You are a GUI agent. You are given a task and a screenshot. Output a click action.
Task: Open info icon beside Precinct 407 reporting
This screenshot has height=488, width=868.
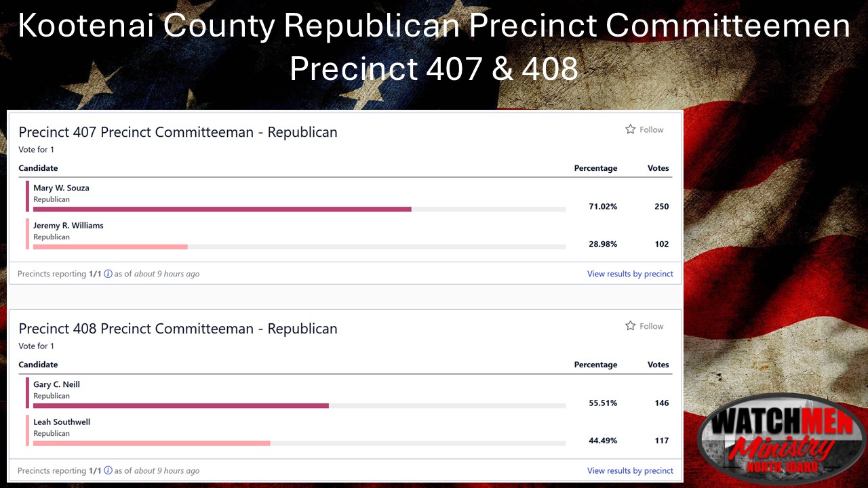[x=108, y=274]
